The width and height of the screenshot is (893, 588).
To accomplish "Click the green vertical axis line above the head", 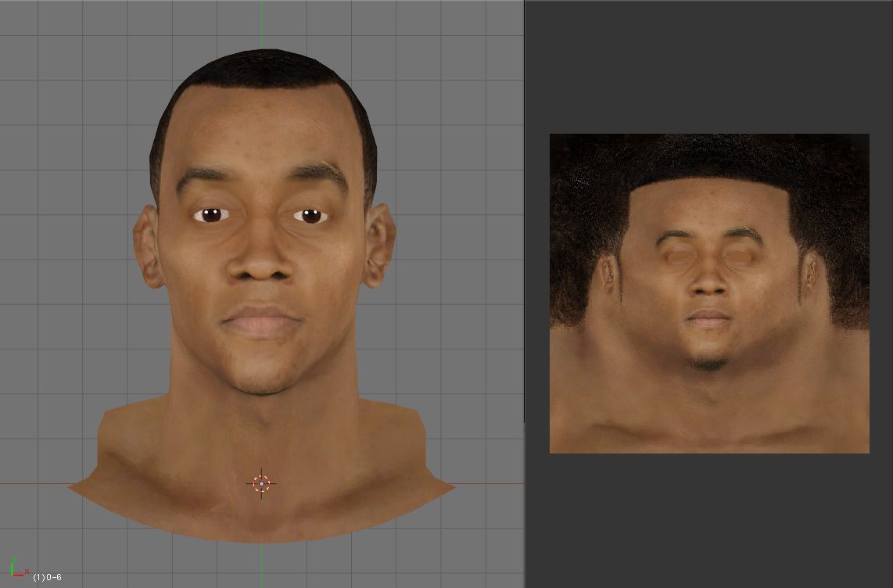I will click(261, 23).
